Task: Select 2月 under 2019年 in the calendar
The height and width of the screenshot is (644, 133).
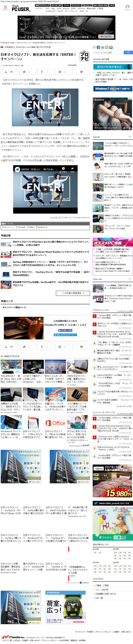Action: [x=95, y=552]
